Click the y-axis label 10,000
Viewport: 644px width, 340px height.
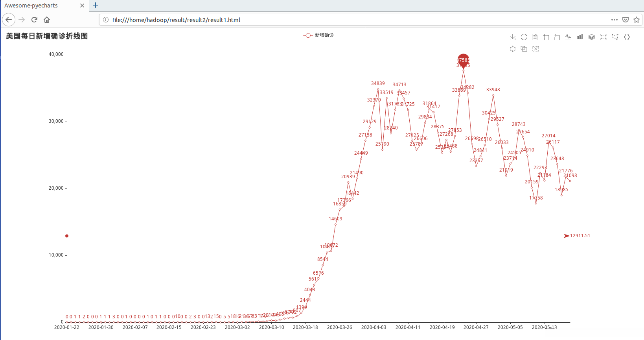point(56,255)
